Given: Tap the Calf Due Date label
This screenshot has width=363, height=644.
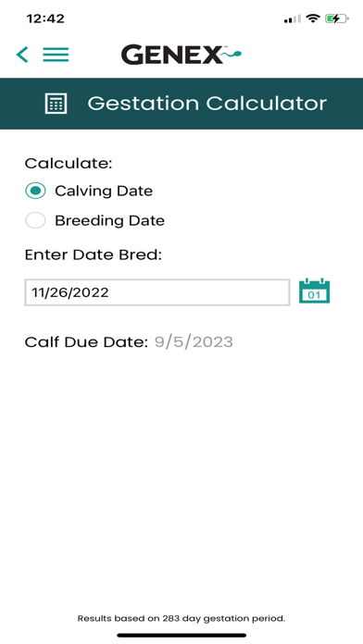Looking at the screenshot, I should [86, 341].
